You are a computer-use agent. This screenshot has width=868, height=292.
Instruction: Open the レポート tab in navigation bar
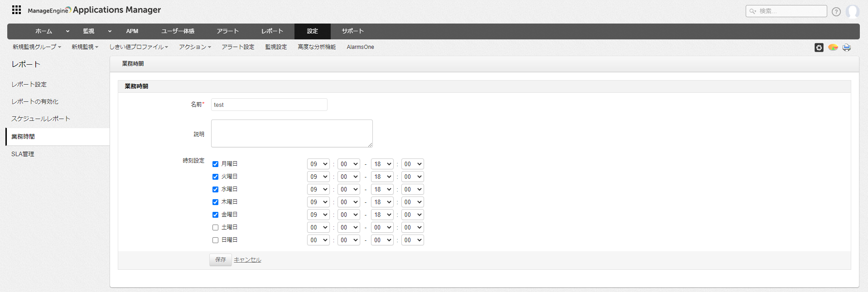click(x=272, y=31)
